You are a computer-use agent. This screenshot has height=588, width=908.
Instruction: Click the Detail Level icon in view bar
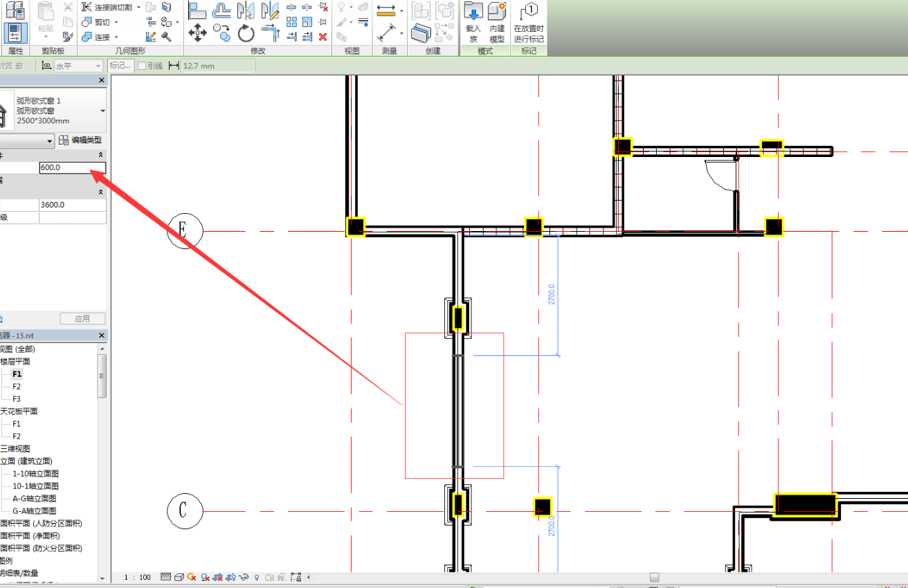click(165, 577)
